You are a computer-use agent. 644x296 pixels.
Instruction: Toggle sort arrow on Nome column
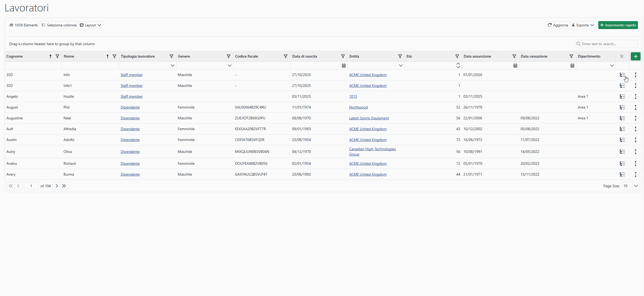point(108,56)
